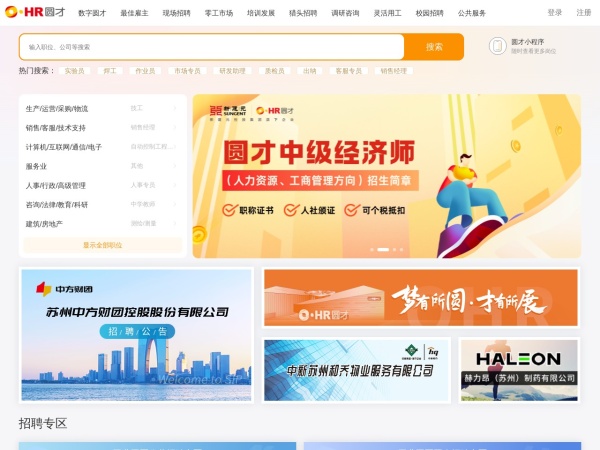
Task: Open 培训发展 in the navigation bar
Action: point(261,13)
